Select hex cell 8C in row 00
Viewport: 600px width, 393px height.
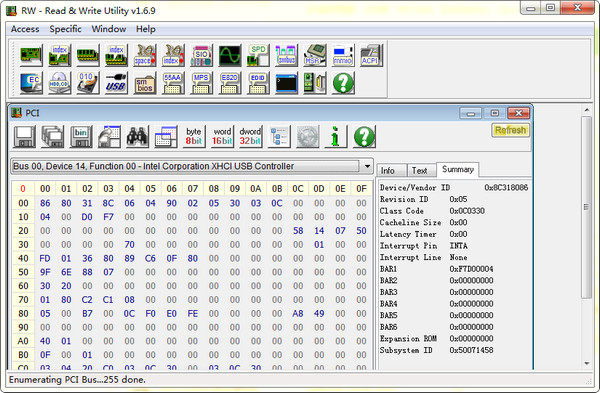pos(108,203)
